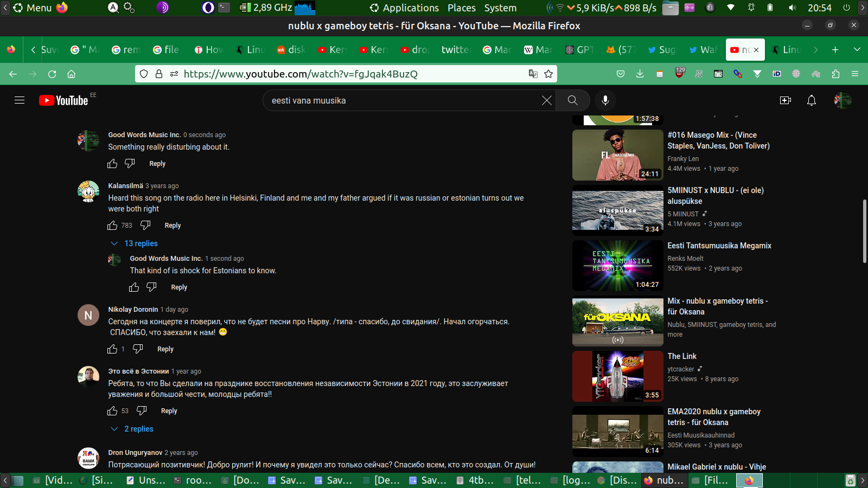Open YouTube notifications bell
The width and height of the screenshot is (868, 488).
tap(812, 100)
